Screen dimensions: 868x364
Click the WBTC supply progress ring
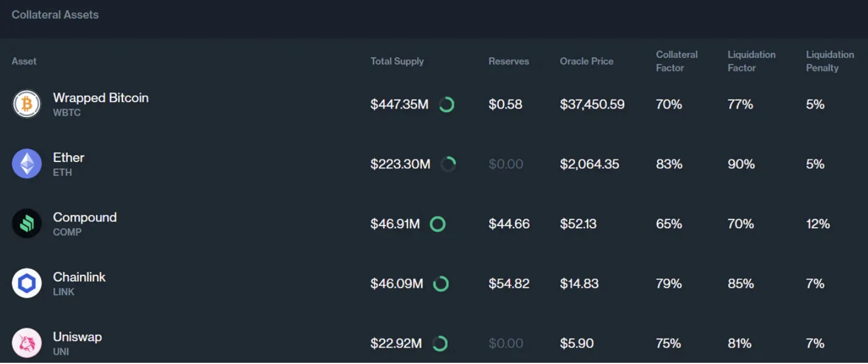pyautogui.click(x=447, y=104)
